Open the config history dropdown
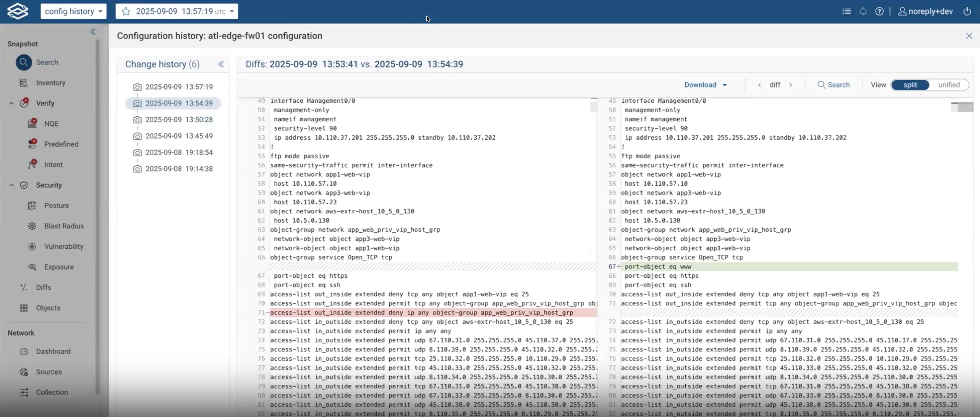This screenshot has height=417, width=980. (x=73, y=11)
